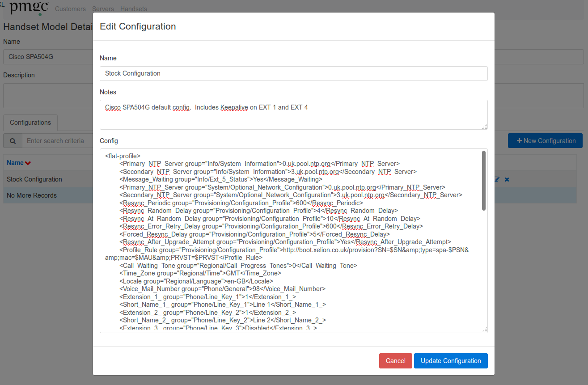This screenshot has width=588, height=385.
Task: Grab the Notes textarea resize handle
Action: pyautogui.click(x=484, y=127)
